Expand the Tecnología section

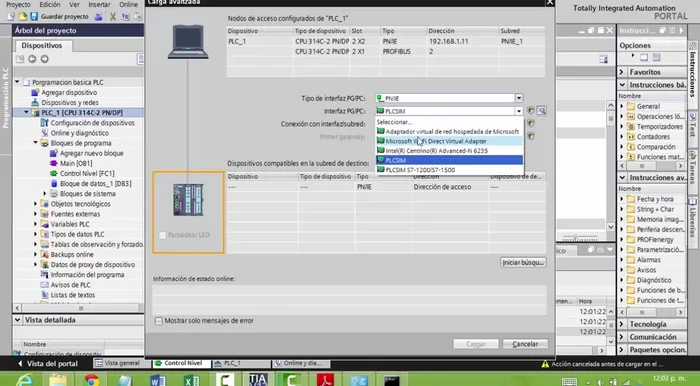point(622,324)
